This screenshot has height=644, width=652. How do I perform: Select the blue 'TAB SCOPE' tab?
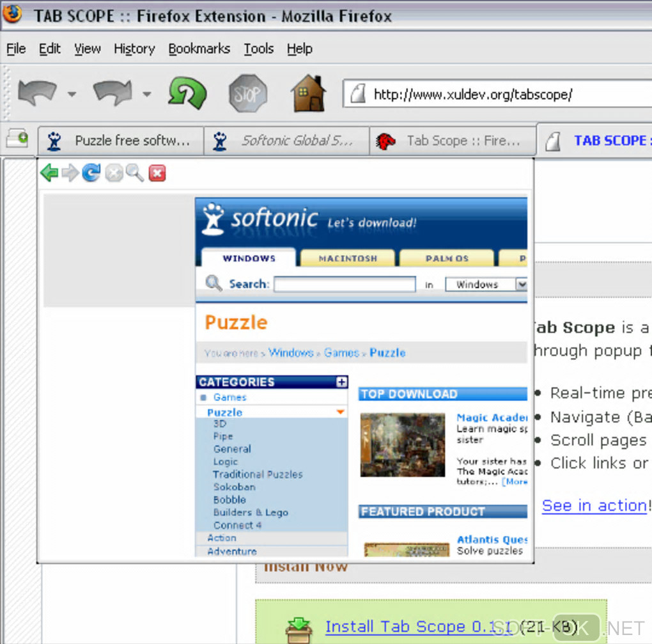coord(594,140)
